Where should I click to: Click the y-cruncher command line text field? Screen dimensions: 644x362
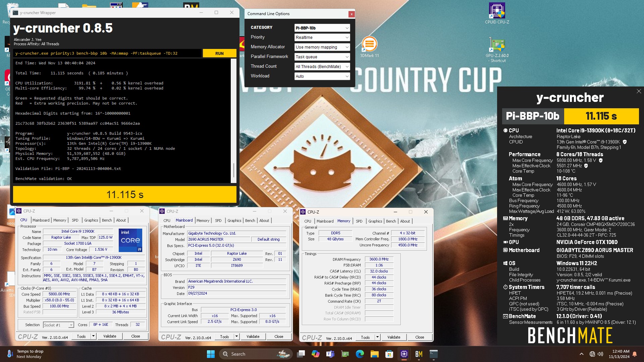(107, 53)
